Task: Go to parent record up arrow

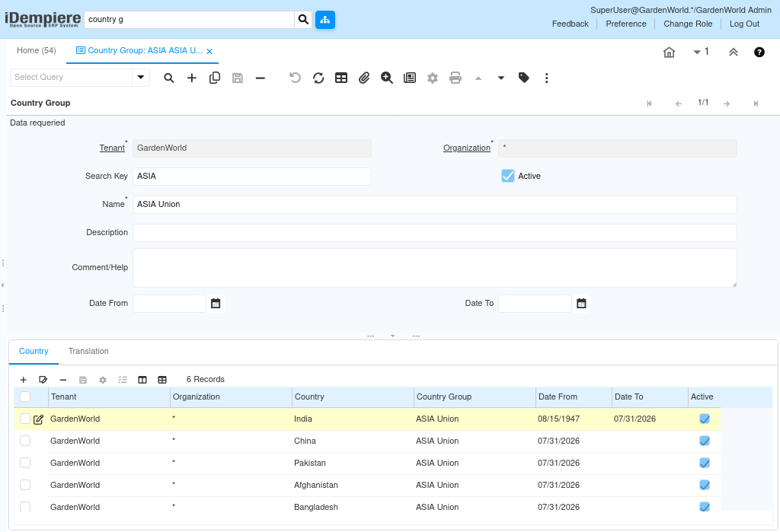Action: click(478, 78)
